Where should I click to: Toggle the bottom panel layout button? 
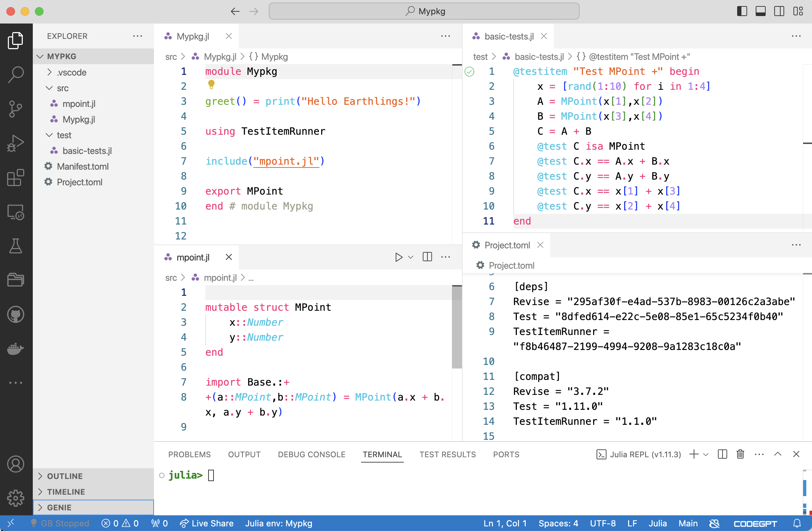pyautogui.click(x=761, y=11)
